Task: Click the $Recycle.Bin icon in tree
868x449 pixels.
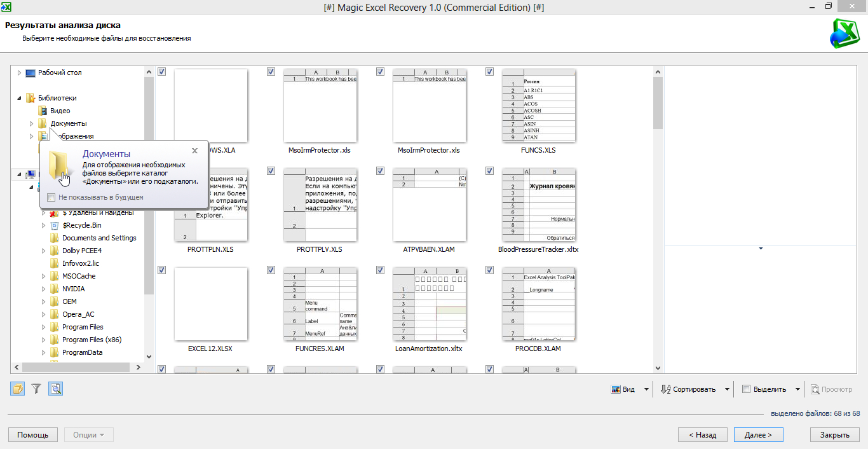Action: click(x=55, y=225)
